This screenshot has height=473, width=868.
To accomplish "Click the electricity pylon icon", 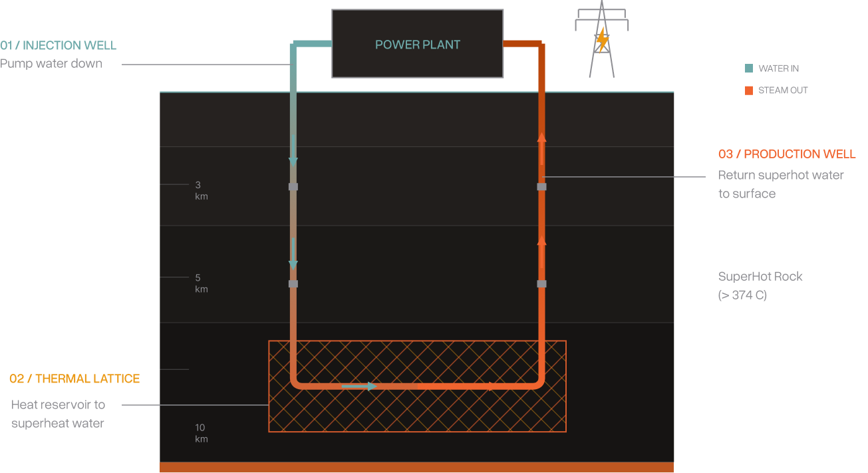I will [601, 39].
